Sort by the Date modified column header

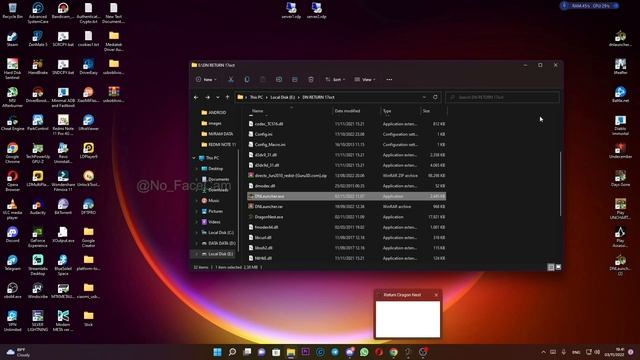[347, 111]
